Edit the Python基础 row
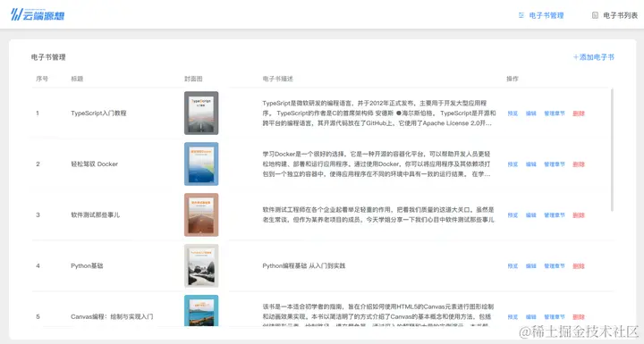 tap(531, 266)
